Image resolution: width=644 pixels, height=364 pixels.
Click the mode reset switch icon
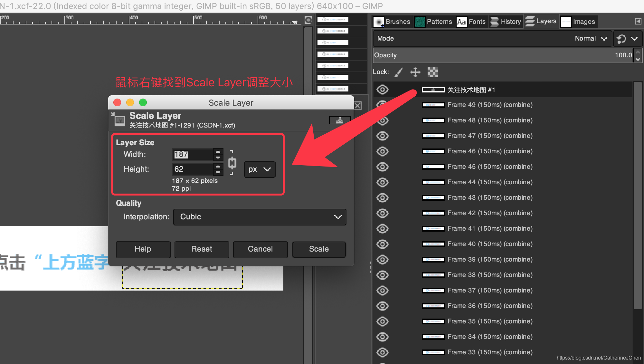click(621, 39)
